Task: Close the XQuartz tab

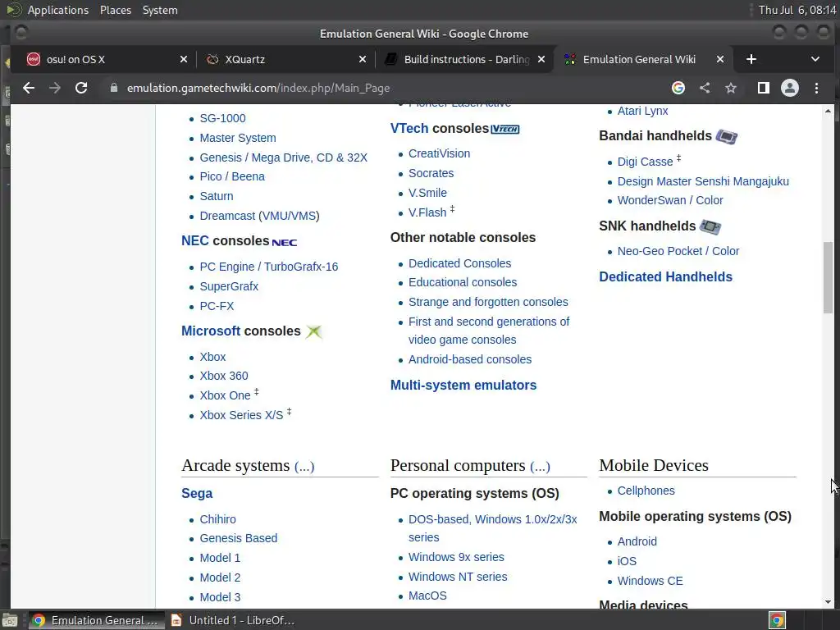Action: click(x=363, y=59)
